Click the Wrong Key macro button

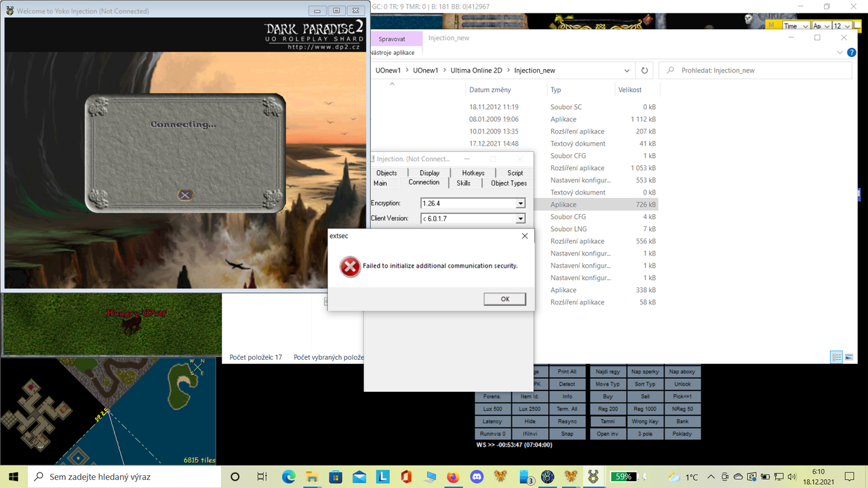tap(645, 422)
